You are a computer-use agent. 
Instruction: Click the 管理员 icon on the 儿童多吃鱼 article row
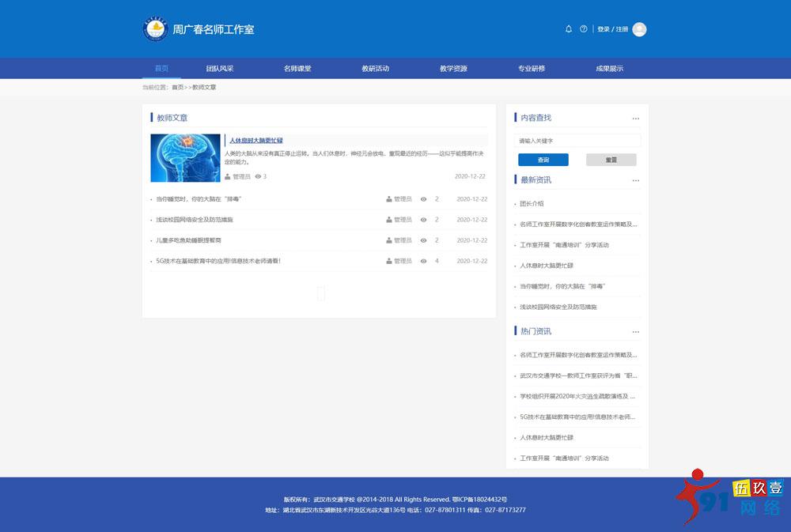388,240
